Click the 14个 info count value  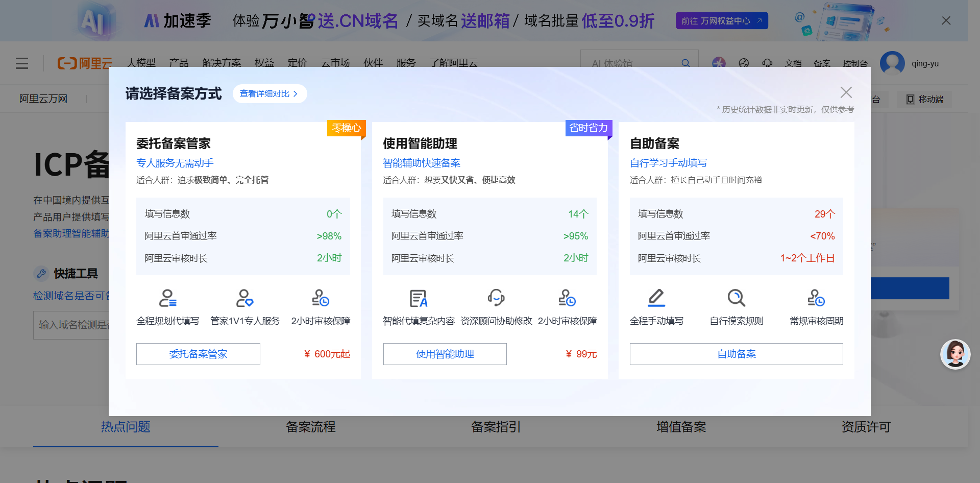pyautogui.click(x=578, y=214)
